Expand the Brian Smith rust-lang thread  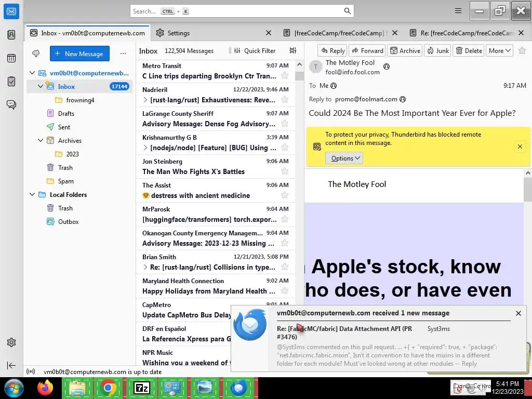145,267
